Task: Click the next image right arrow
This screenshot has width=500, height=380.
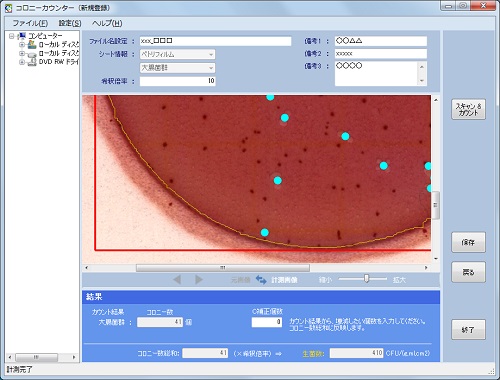Action: click(199, 279)
